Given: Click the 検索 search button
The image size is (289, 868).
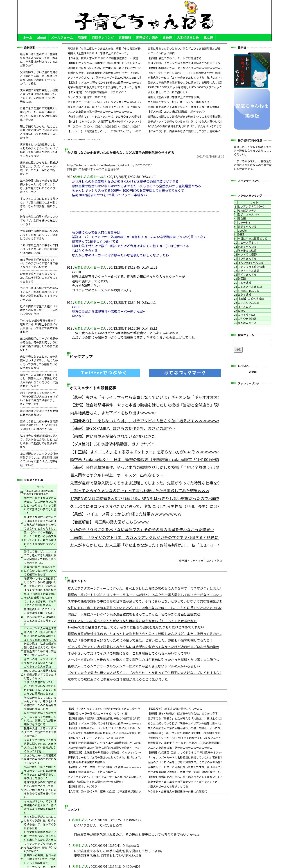Looking at the screenshot, I should pos(238,350).
